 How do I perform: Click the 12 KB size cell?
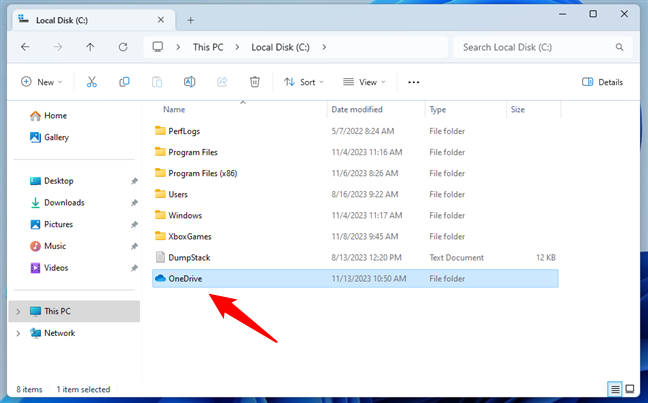pyautogui.click(x=546, y=258)
